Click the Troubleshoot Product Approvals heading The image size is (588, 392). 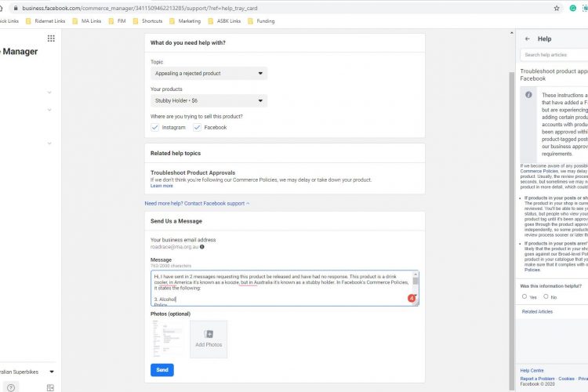[x=193, y=173]
